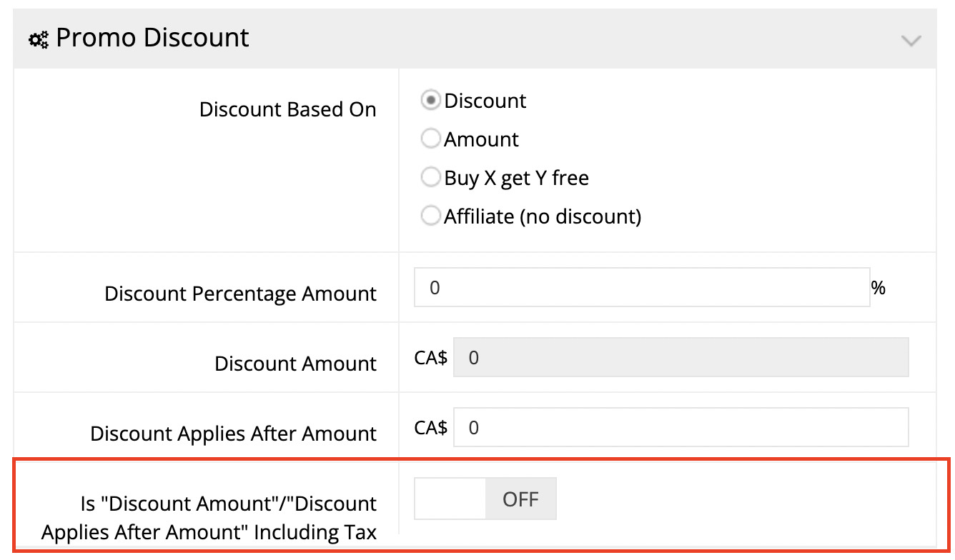Select the Amount radio option
The height and width of the screenshot is (560, 955).
coord(430,139)
